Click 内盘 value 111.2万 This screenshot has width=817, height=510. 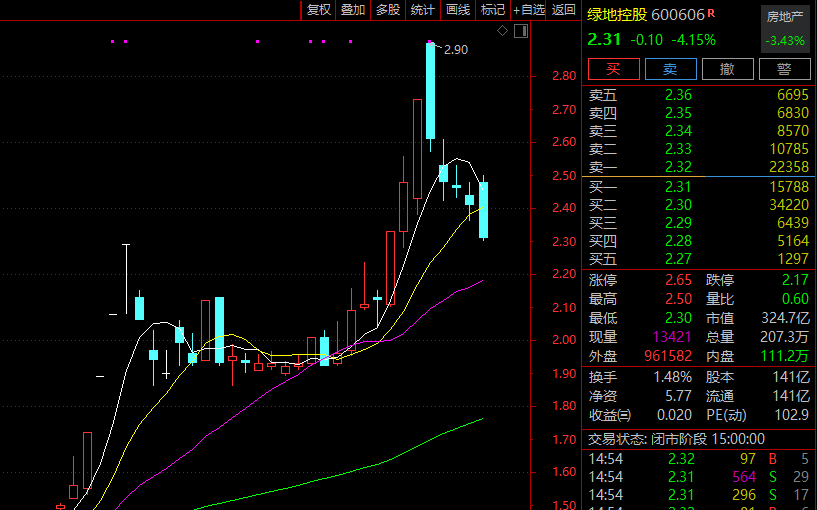(785, 356)
